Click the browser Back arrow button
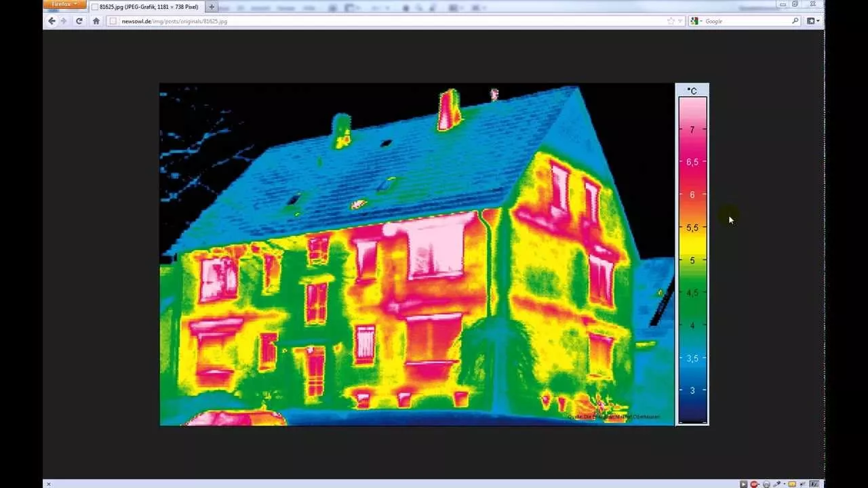This screenshot has width=868, height=488. point(52,21)
